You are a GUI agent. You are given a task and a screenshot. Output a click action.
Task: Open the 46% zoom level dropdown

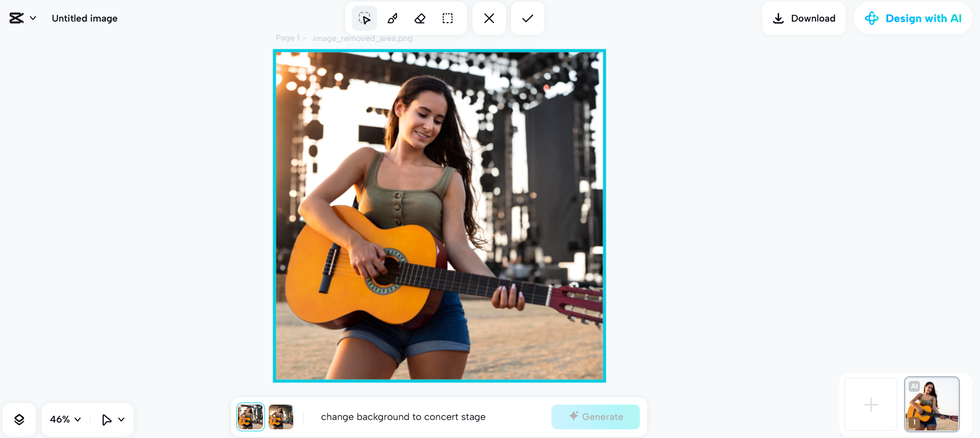(x=65, y=419)
